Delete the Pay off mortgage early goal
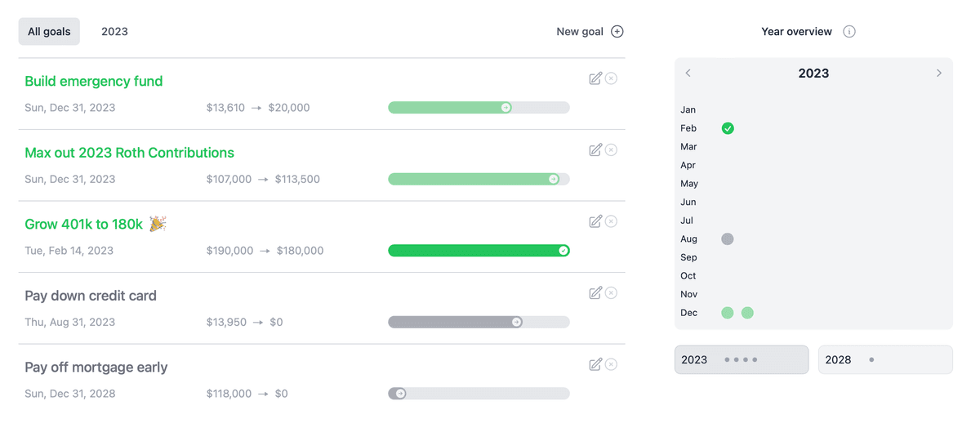 point(611,364)
